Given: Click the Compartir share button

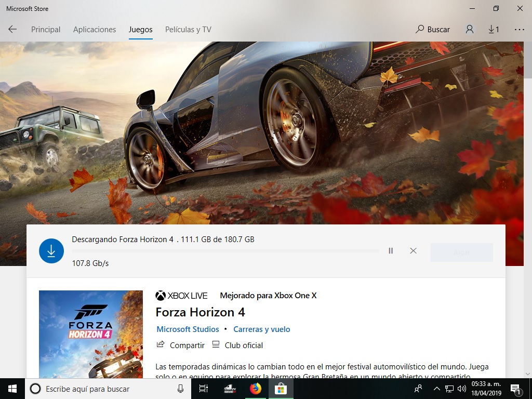Looking at the screenshot, I should coord(180,345).
